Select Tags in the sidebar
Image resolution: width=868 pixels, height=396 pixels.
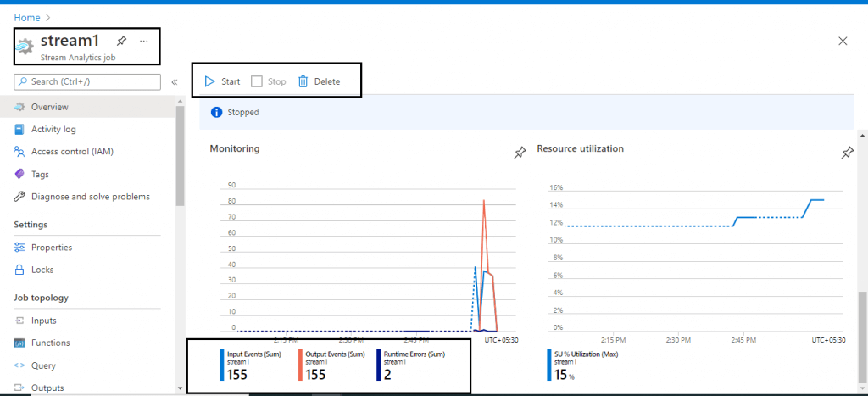(40, 174)
